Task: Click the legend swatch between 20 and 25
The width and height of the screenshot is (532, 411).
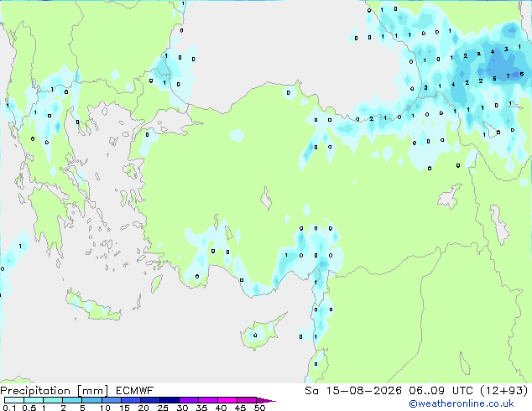Action: coord(149,400)
